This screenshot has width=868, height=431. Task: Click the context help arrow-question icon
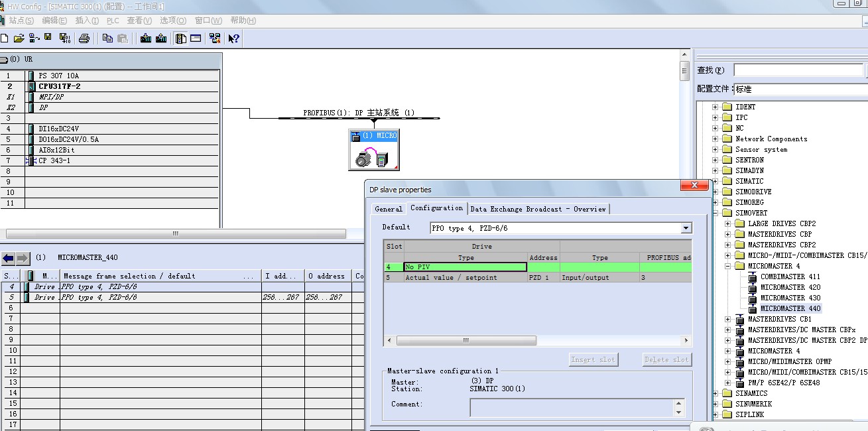pos(233,38)
